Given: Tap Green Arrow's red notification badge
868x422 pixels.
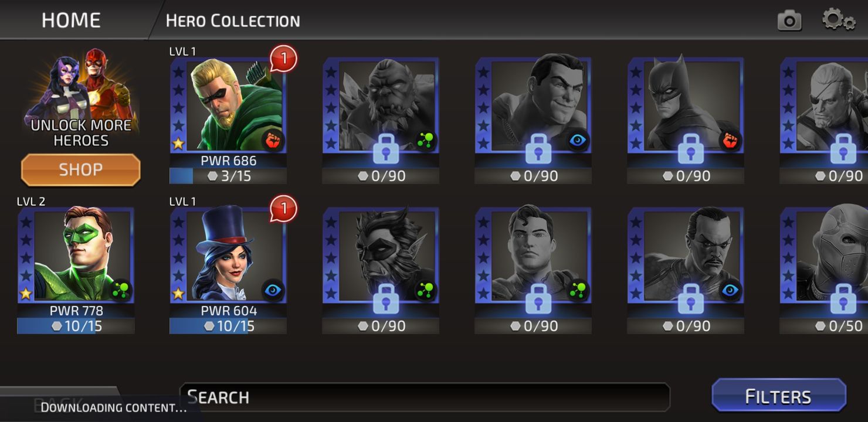Looking at the screenshot, I should tap(284, 59).
